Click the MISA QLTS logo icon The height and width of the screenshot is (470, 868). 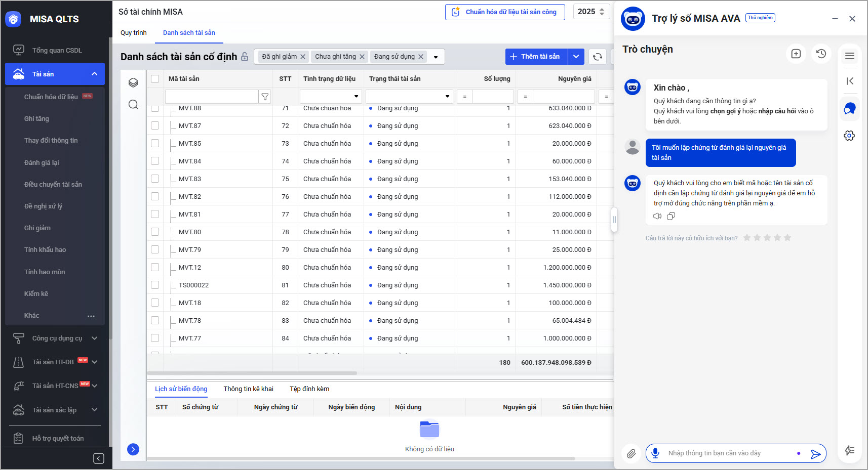click(x=13, y=19)
